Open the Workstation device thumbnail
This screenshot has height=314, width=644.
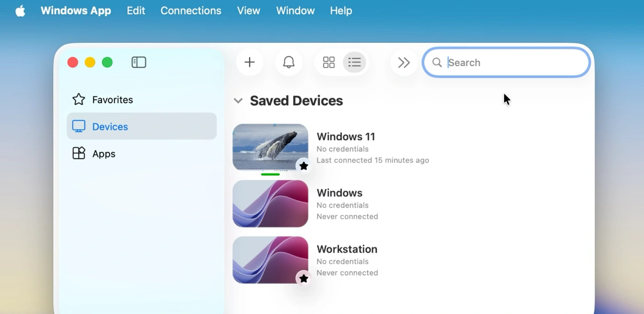pos(270,260)
